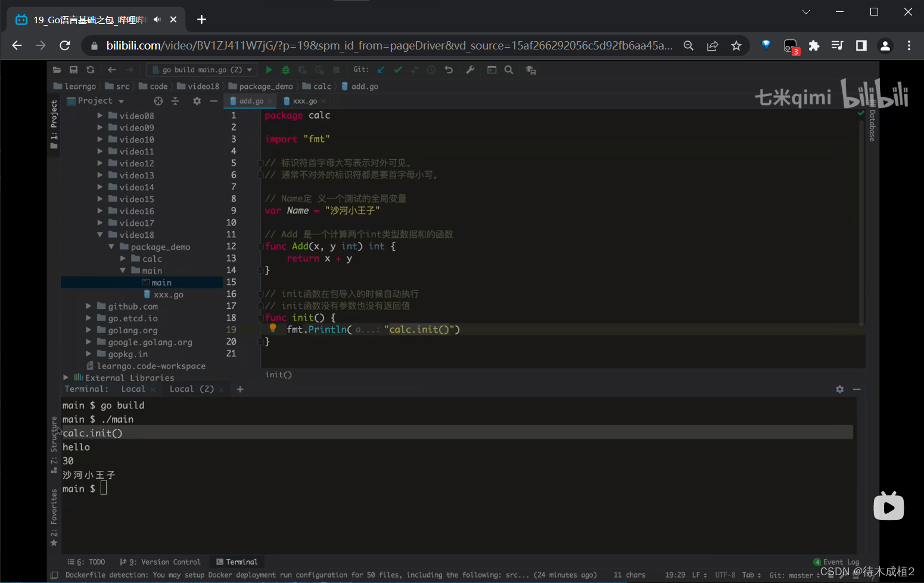This screenshot has width=924, height=583.
Task: Click the UTF-8 encoding status entry
Action: coord(725,575)
